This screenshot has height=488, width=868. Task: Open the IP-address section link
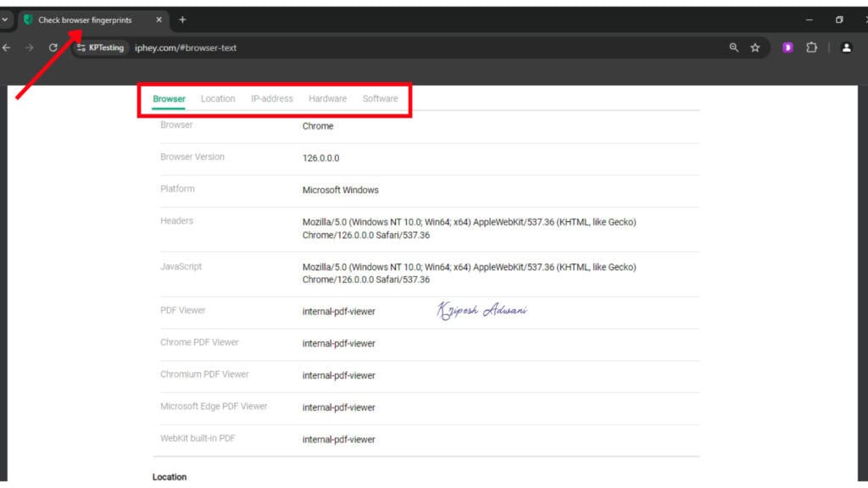tap(271, 98)
